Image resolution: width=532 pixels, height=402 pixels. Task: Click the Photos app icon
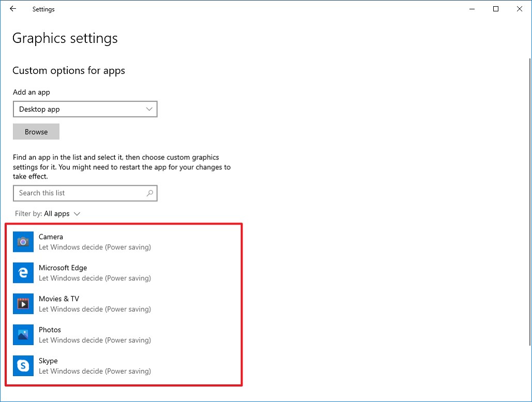pyautogui.click(x=23, y=335)
